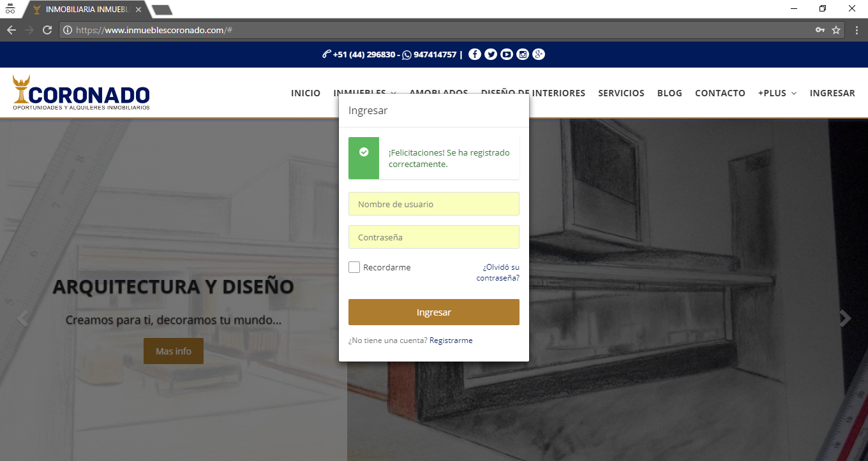Image resolution: width=868 pixels, height=461 pixels.
Task: Click the Registrarme link
Action: (x=451, y=340)
